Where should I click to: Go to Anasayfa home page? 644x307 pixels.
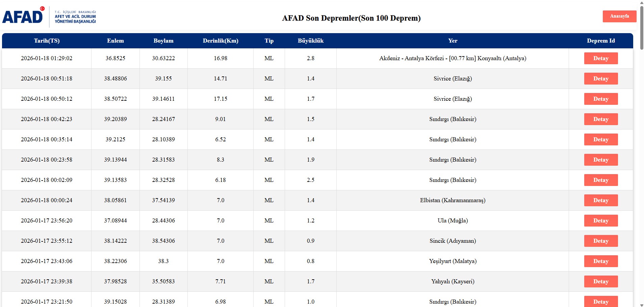coord(619,16)
